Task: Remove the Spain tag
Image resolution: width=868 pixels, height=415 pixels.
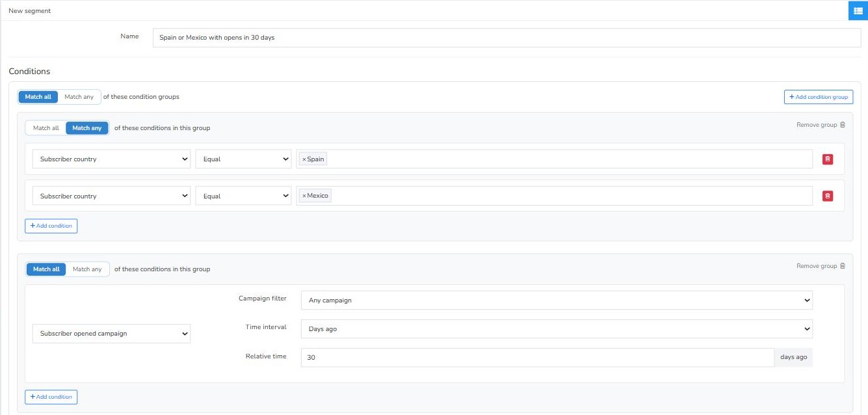Action: (x=304, y=159)
